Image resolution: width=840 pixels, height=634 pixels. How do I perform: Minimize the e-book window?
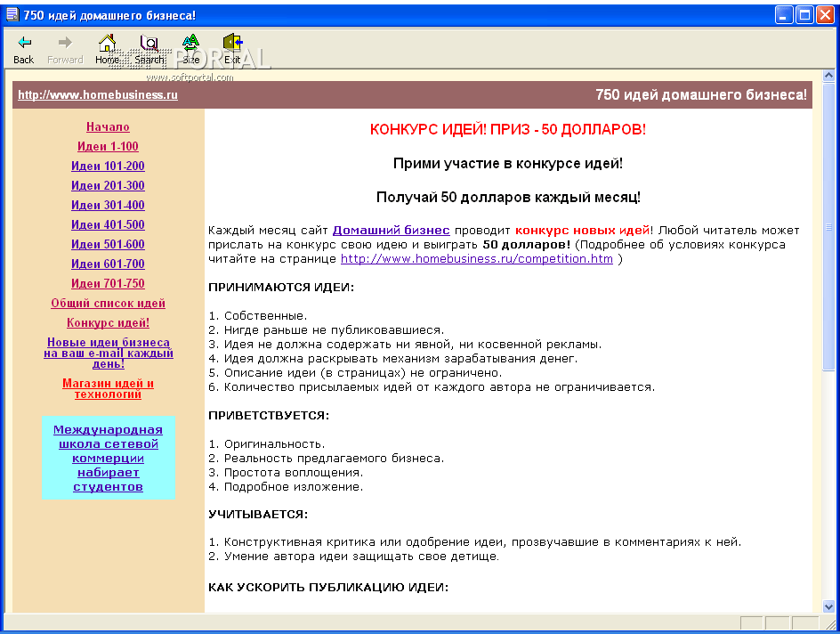pyautogui.click(x=784, y=15)
